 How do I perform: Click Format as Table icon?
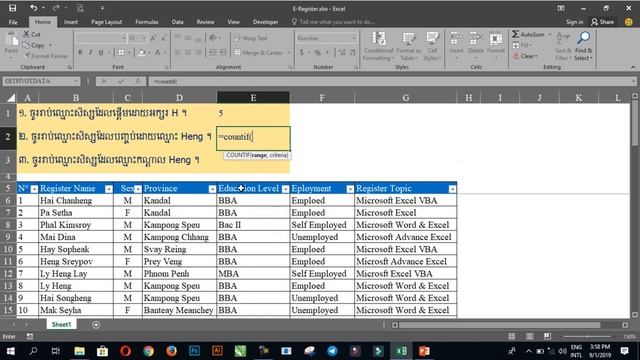(x=409, y=39)
